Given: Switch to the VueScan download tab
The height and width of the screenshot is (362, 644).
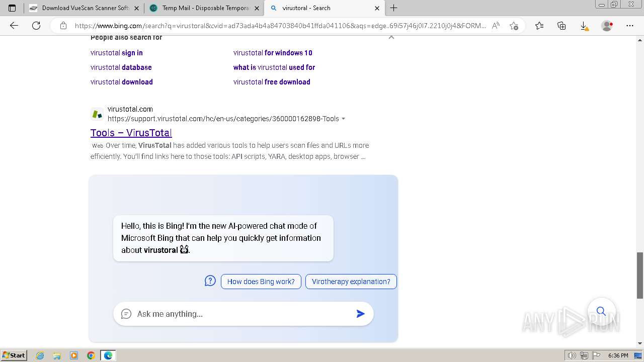Looking at the screenshot, I should click(84, 8).
